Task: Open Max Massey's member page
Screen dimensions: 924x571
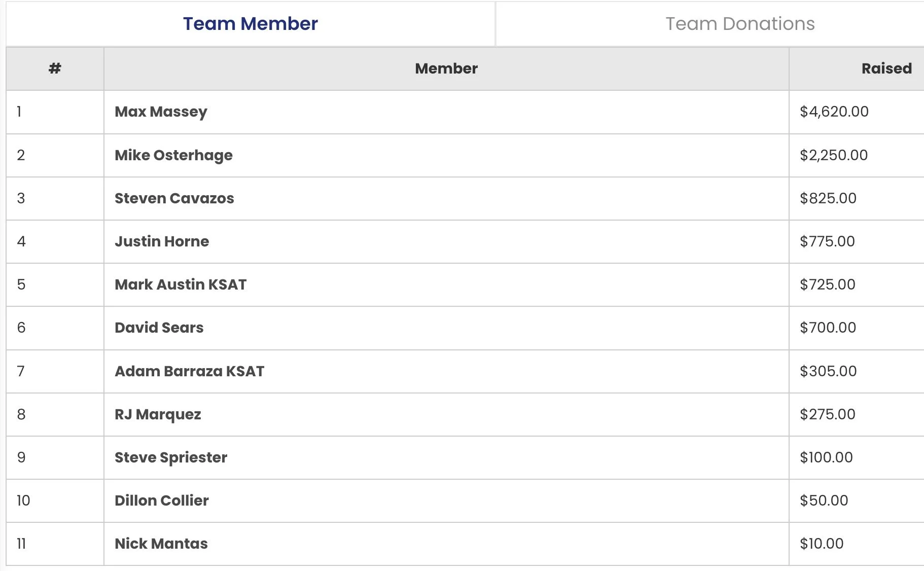Action: point(161,112)
